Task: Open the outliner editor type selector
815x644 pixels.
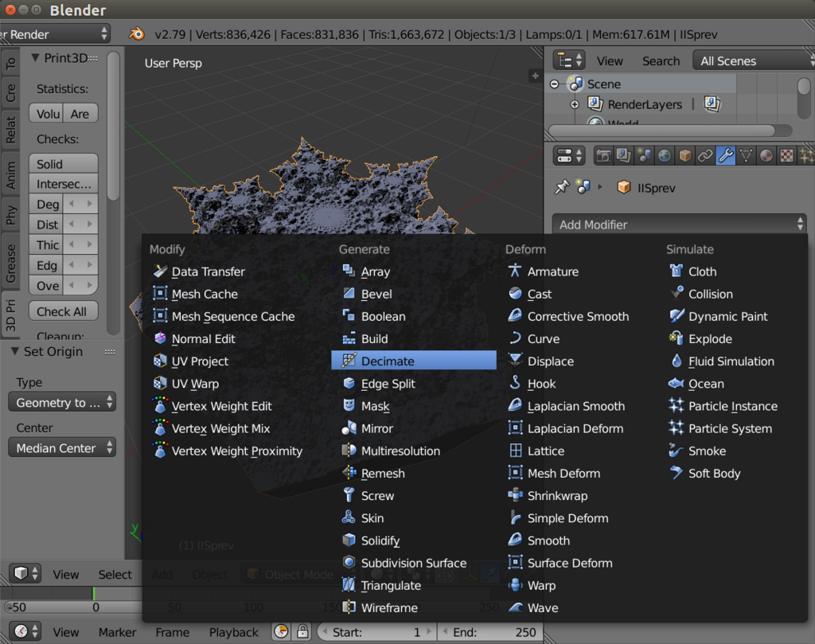Action: click(569, 60)
